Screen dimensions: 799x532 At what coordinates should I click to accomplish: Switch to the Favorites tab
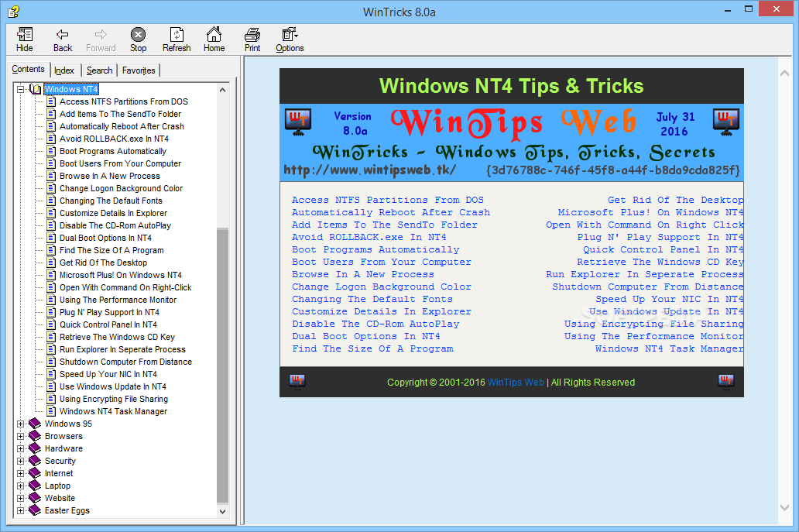click(139, 70)
